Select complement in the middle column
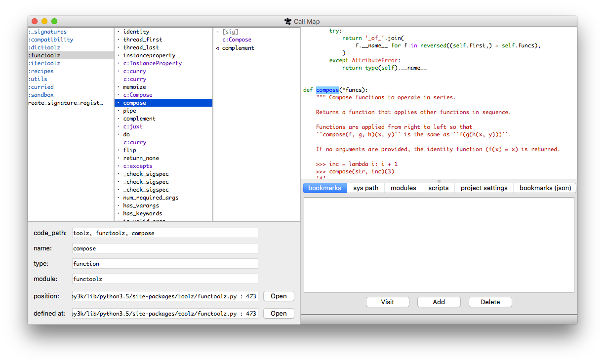The width and height of the screenshot is (605, 364). click(x=163, y=119)
